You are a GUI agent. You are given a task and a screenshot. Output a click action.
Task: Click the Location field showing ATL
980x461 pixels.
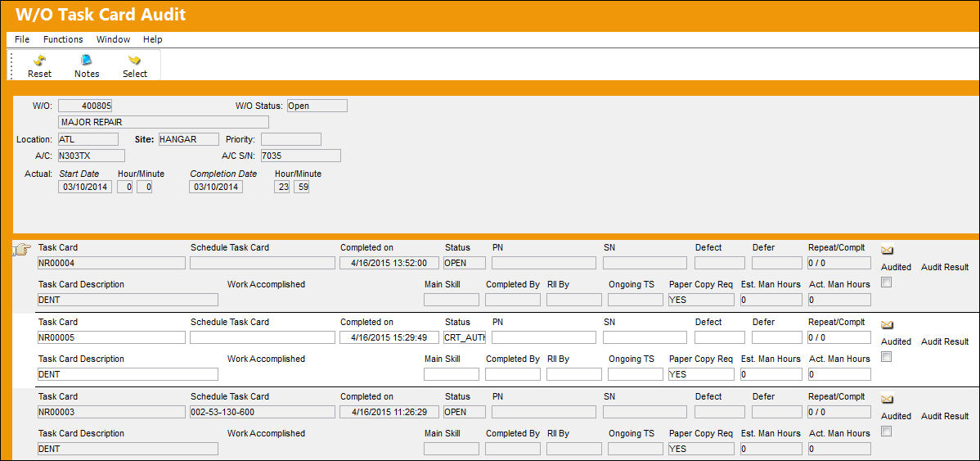click(88, 139)
